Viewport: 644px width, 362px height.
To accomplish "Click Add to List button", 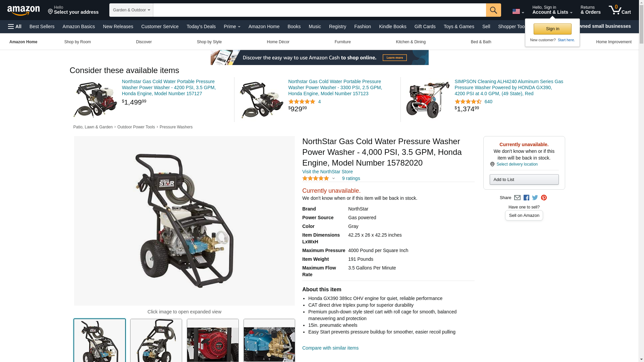I will (x=524, y=180).
